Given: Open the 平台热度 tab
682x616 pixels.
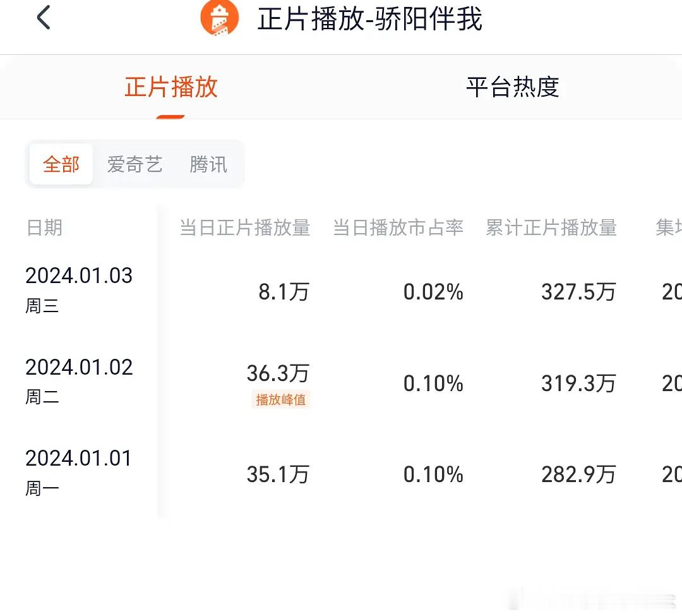Looking at the screenshot, I should [513, 88].
